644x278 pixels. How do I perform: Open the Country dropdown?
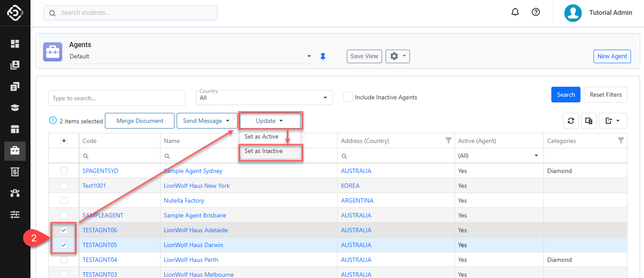click(x=264, y=98)
